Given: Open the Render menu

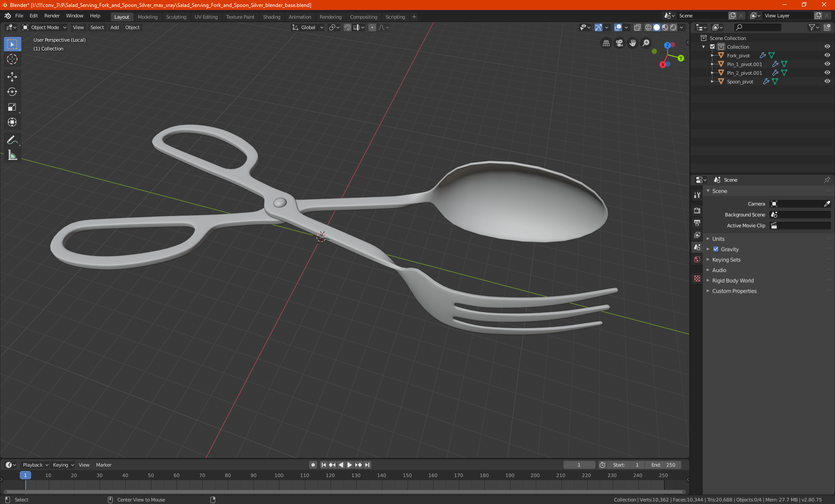Looking at the screenshot, I should [x=52, y=16].
